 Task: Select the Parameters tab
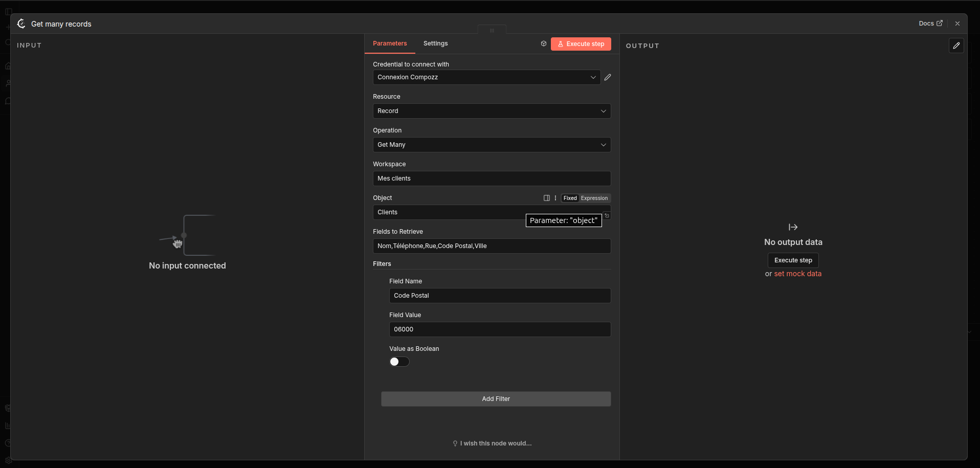[390, 43]
